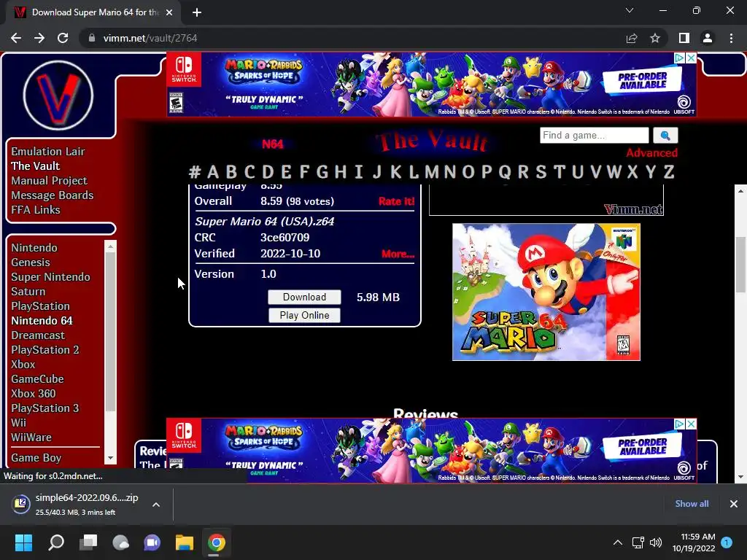Close the Super Mario 64 tab
This screenshot has width=747, height=560.
169,12
